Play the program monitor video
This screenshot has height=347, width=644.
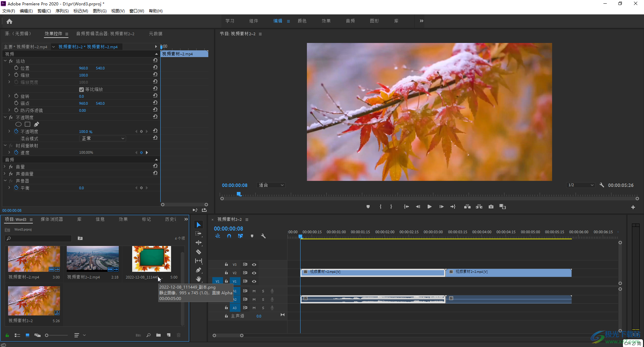(429, 207)
